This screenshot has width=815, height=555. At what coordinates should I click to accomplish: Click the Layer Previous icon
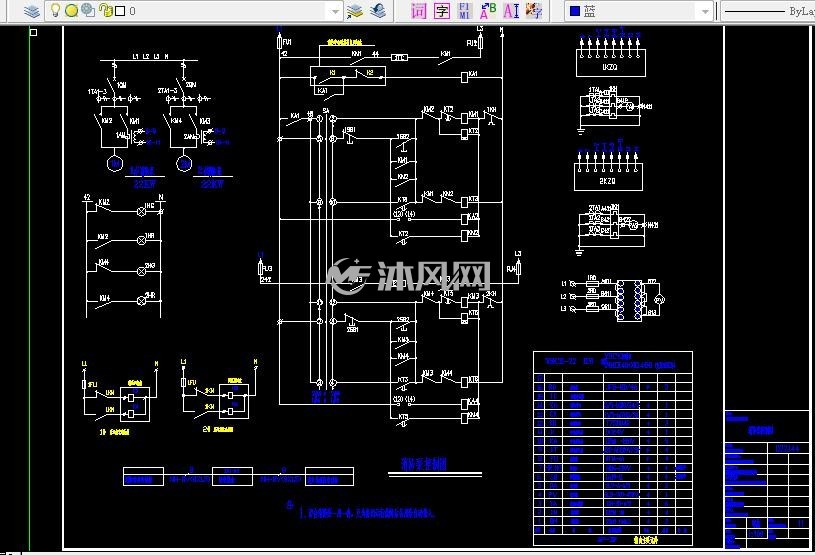[378, 10]
